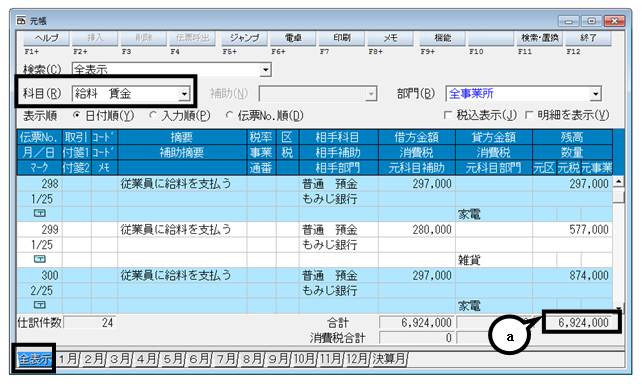Open memo icon on voucher 300 row

[x=40, y=305]
